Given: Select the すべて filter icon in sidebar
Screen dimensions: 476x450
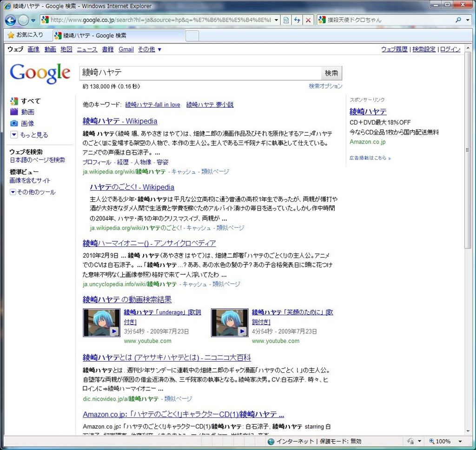Looking at the screenshot, I should [x=14, y=101].
